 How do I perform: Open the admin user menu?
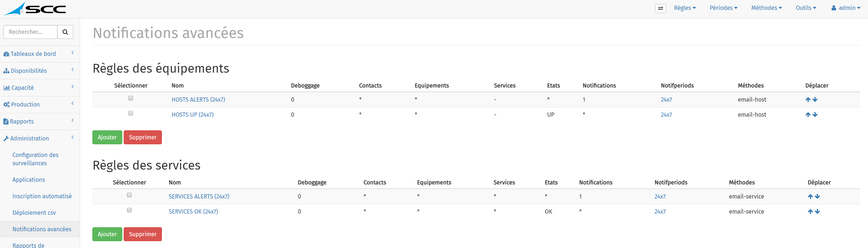point(845,8)
